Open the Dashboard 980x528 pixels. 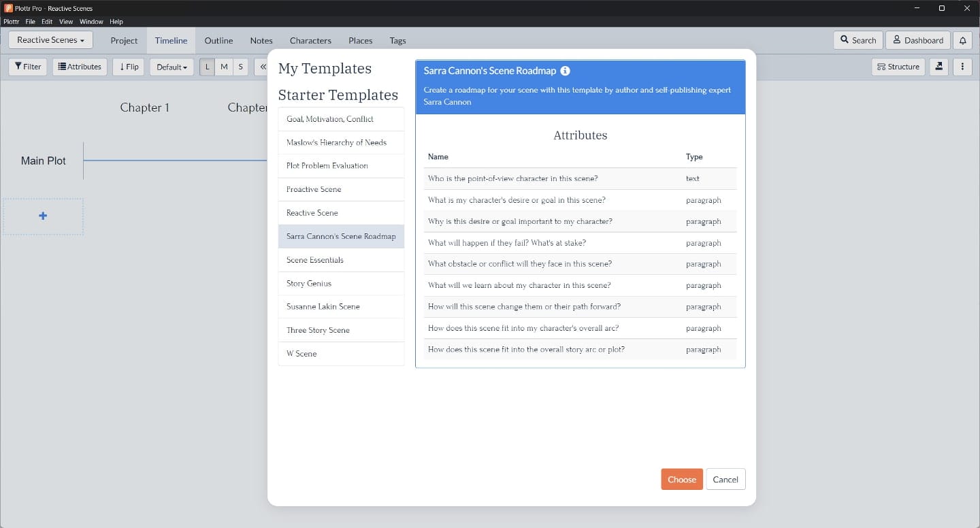pos(918,40)
